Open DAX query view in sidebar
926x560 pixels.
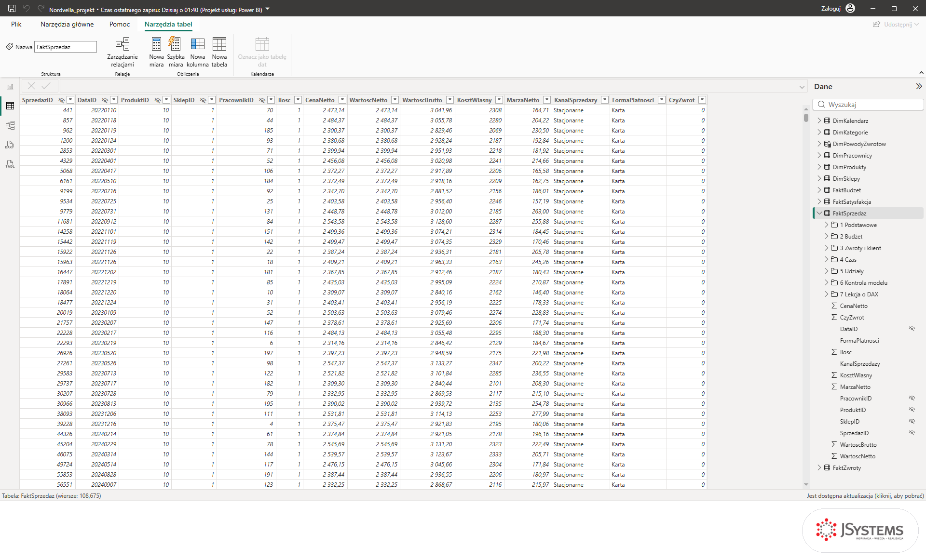pos(10,145)
